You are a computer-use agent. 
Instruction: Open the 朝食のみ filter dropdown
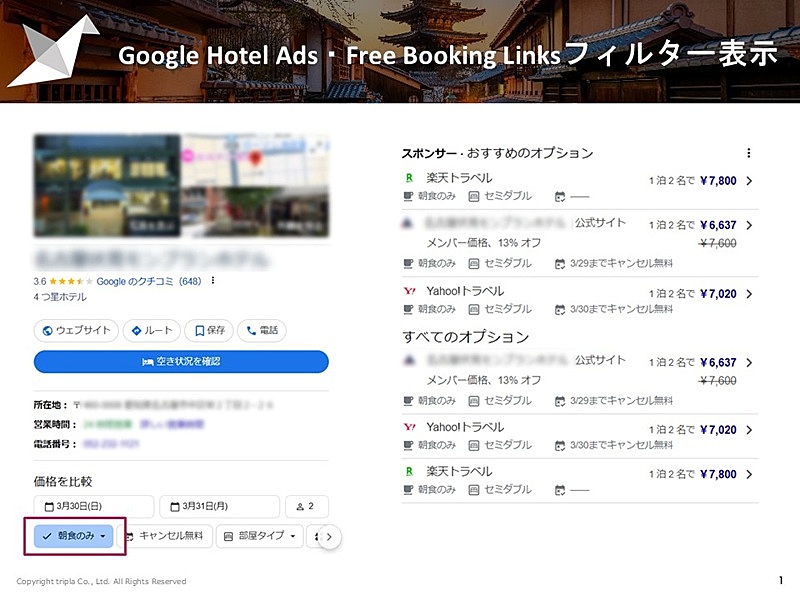[73, 536]
